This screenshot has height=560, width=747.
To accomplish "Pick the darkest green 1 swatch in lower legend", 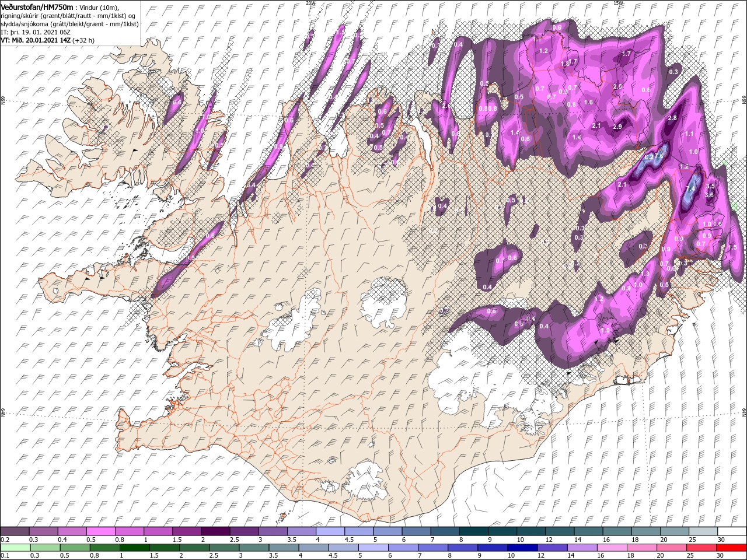I will (135, 548).
